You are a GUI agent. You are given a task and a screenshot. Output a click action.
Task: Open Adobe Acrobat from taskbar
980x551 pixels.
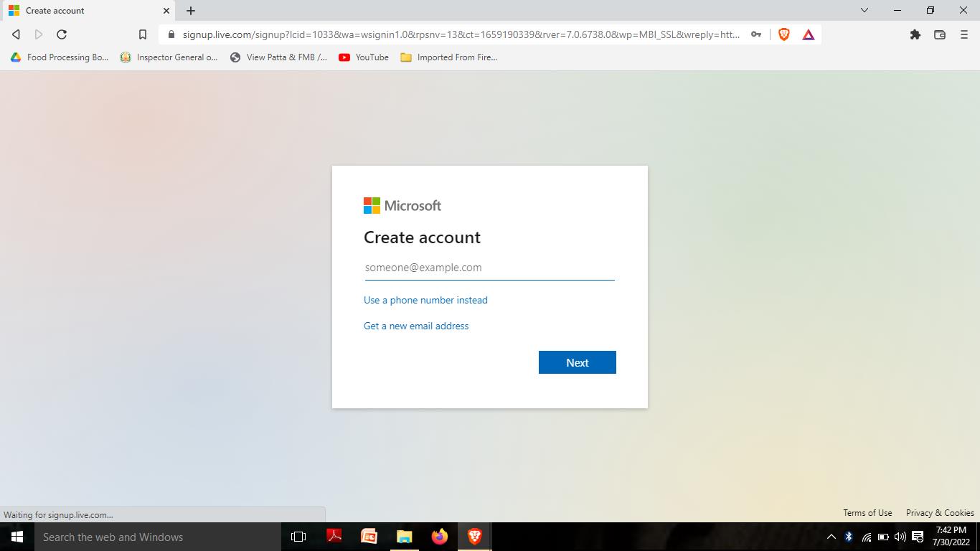[x=334, y=537]
